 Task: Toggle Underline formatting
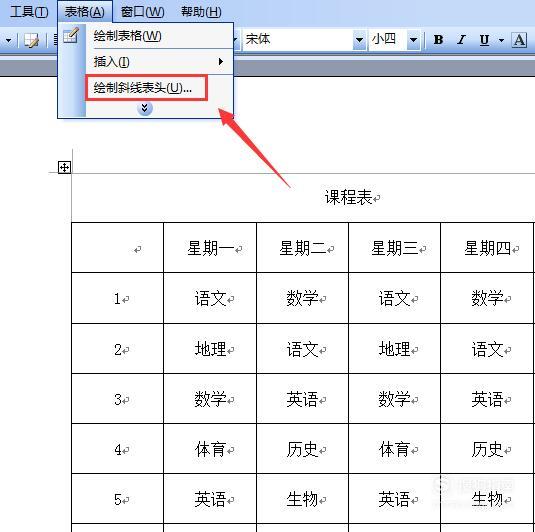coord(484,40)
